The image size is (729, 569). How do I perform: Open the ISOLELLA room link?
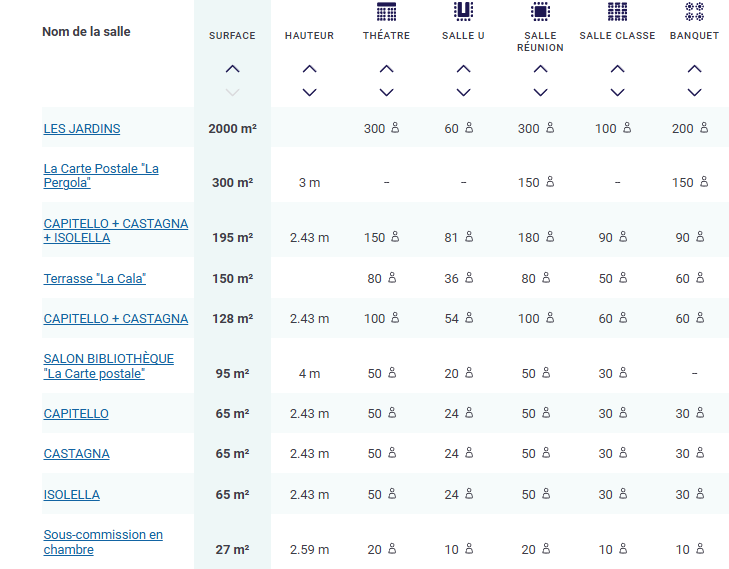pos(71,495)
